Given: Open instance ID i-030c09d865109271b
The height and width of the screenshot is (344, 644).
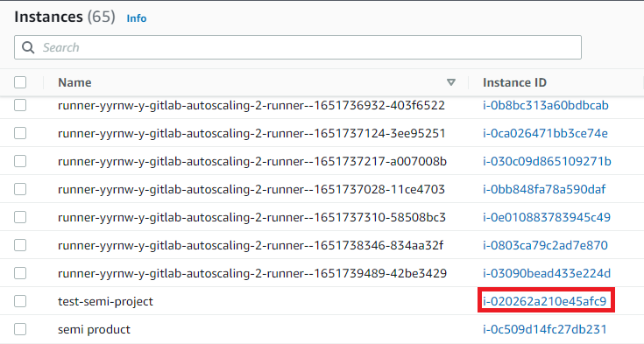Looking at the screenshot, I should click(x=547, y=161).
